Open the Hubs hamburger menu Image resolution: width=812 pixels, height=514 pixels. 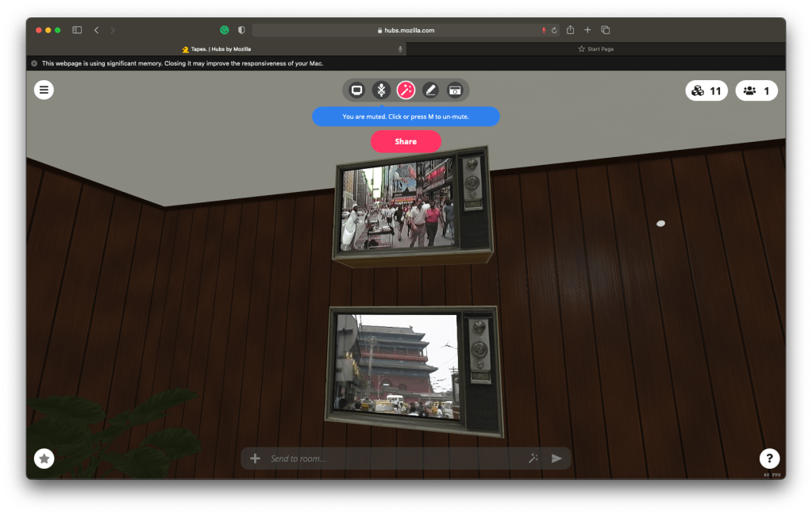(44, 90)
